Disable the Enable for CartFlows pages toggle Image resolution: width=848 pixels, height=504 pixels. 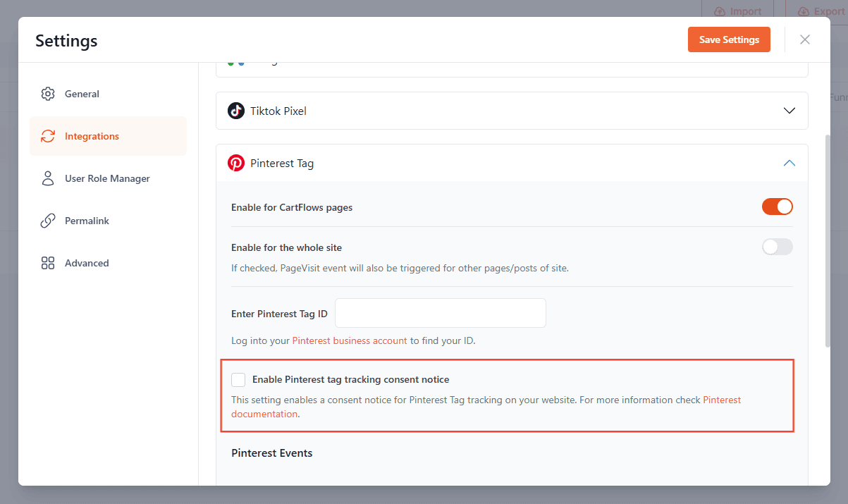(777, 207)
